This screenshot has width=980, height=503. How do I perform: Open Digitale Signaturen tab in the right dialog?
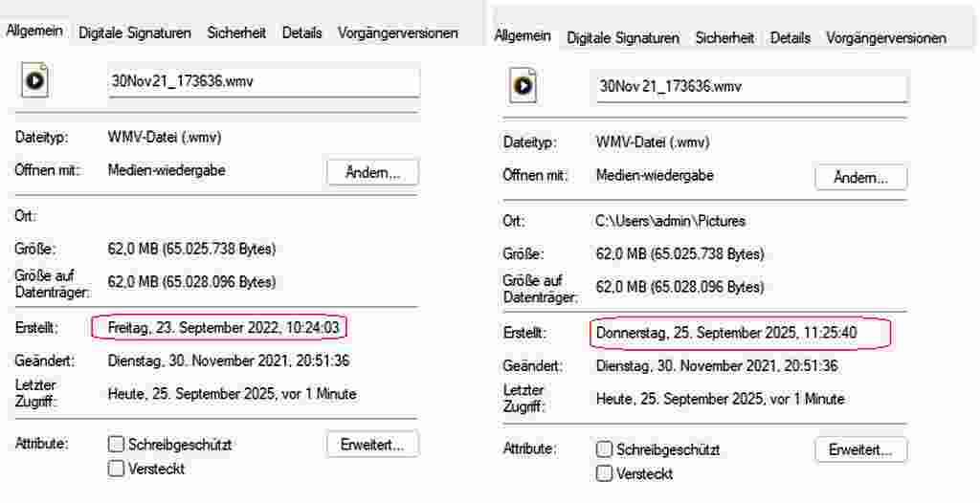pyautogui.click(x=623, y=38)
